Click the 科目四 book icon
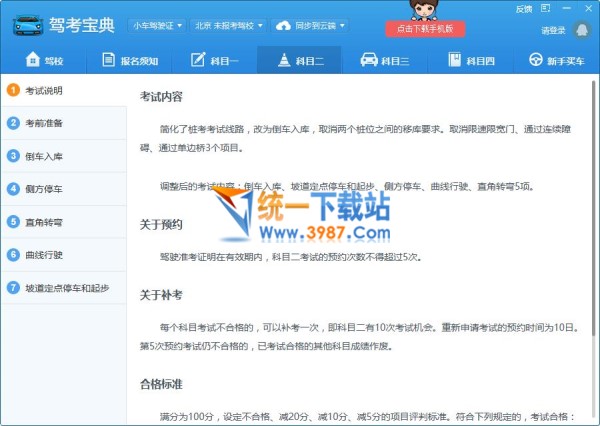 click(455, 59)
